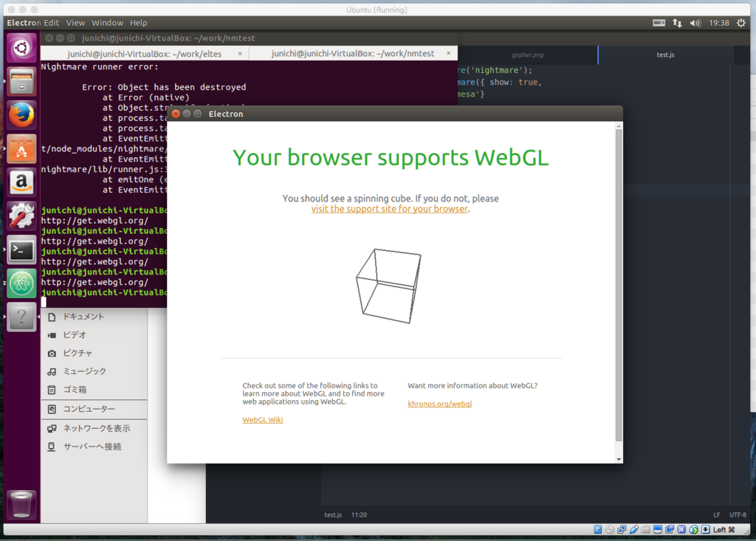
Task: Click test.js file name in Atom status bar
Action: pos(333,515)
